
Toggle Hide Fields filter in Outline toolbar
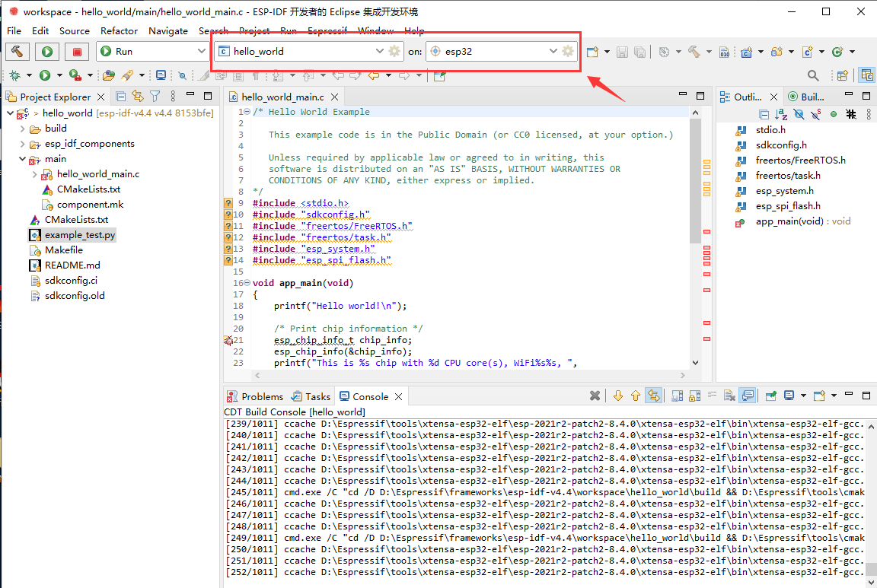[799, 114]
